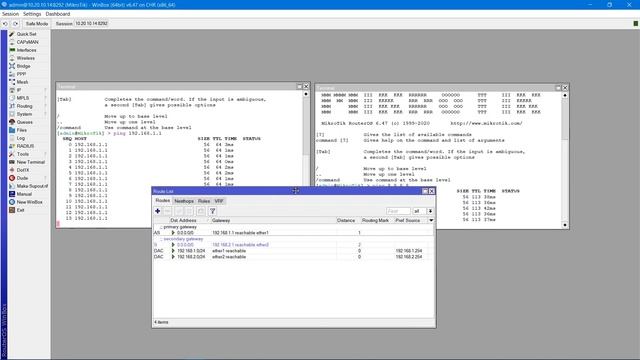Open the Interfaces sidebar entry
This screenshot has width=640, height=360.
(x=27, y=50)
